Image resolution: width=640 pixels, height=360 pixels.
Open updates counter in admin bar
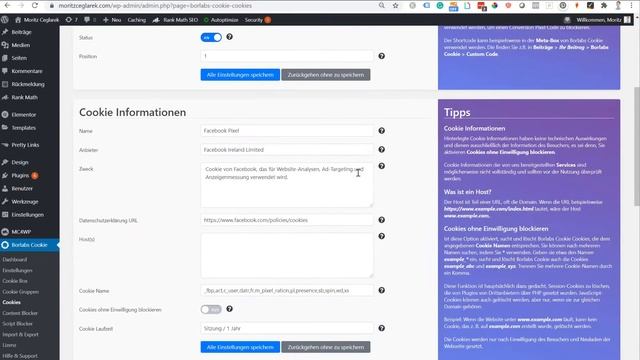coord(71,20)
